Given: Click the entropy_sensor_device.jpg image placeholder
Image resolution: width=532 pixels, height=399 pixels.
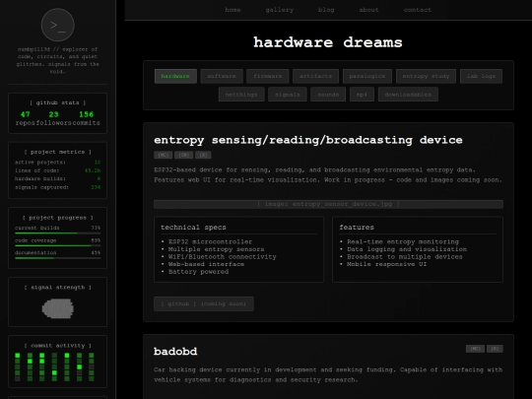Looking at the screenshot, I should click(328, 204).
